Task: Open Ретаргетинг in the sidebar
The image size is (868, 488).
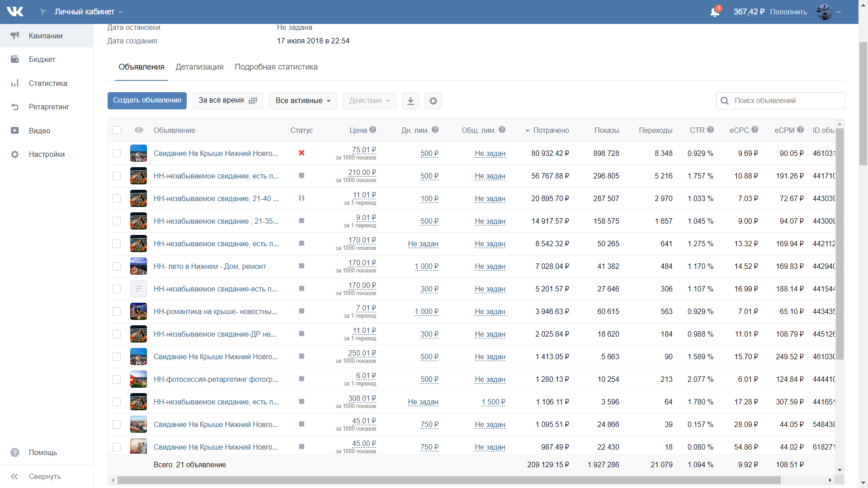Action: pyautogui.click(x=48, y=107)
